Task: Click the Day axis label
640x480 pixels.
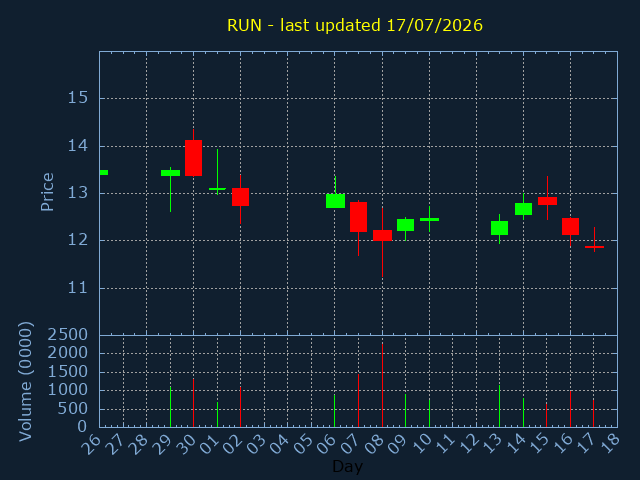Action: point(347,466)
